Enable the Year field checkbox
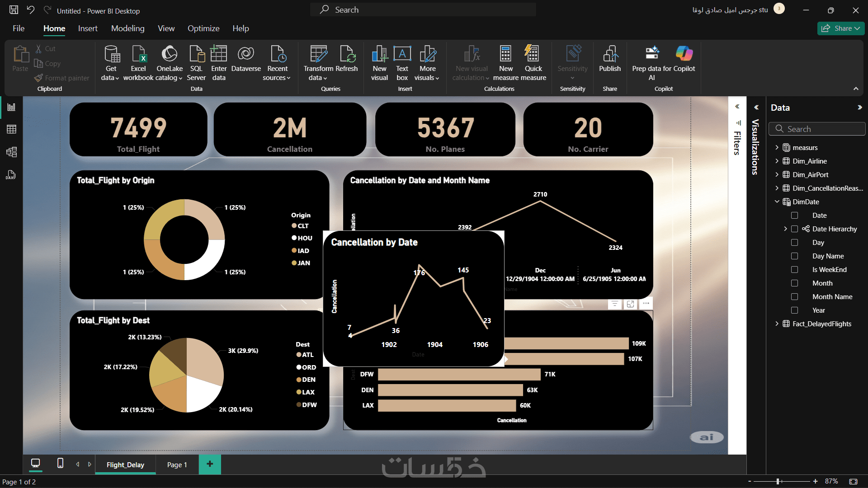The height and width of the screenshot is (488, 868). point(794,310)
